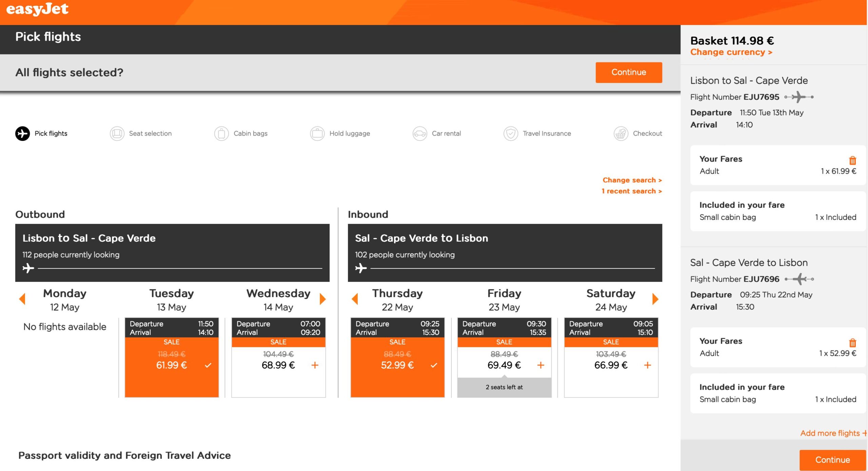Click the Basket 114.98 € total
The height and width of the screenshot is (471, 868).
(x=732, y=41)
